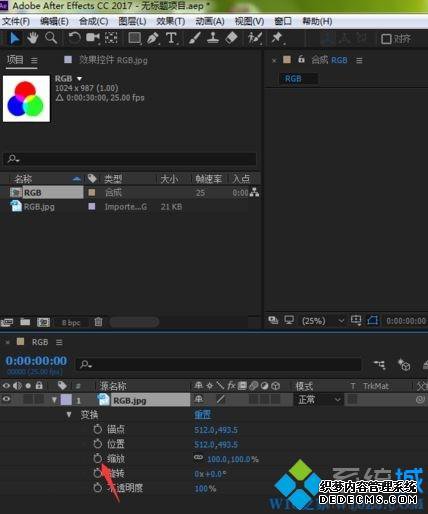
Task: Toggle Opacity stopwatch
Action: pos(97,488)
